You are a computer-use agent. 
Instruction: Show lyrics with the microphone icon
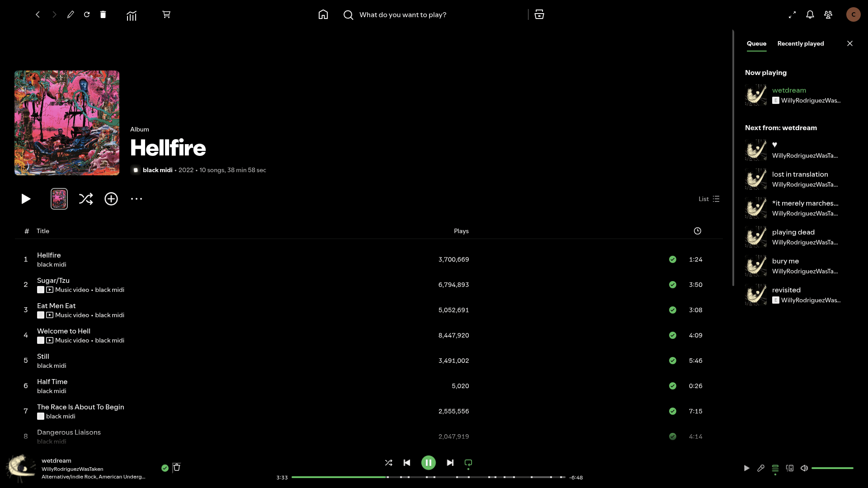[761, 468]
